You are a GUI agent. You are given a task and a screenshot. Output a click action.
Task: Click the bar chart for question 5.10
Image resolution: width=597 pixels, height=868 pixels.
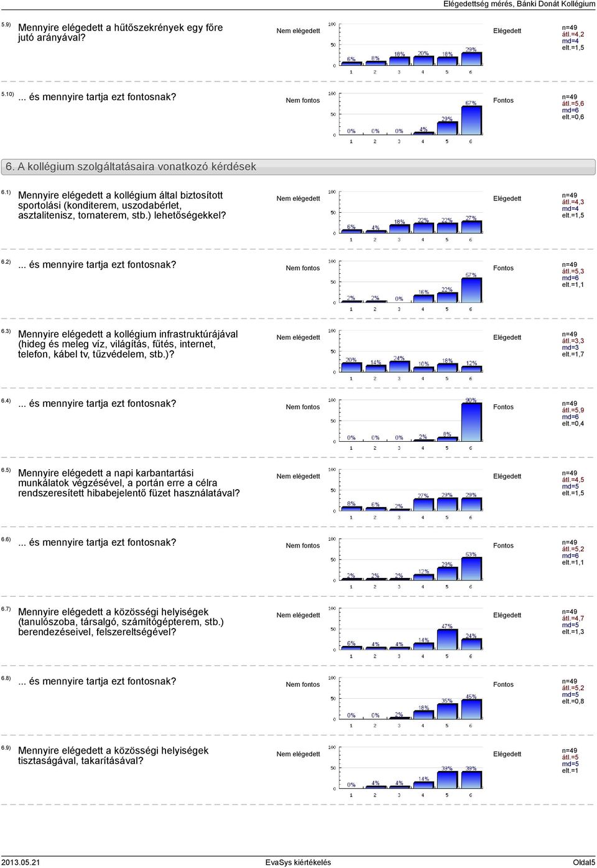click(406, 118)
